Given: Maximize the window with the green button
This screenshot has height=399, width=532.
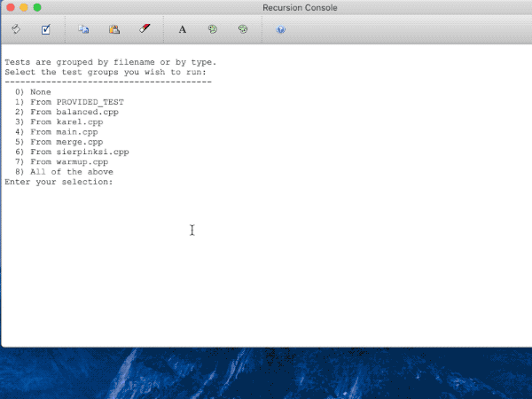Looking at the screenshot, I should click(x=37, y=8).
